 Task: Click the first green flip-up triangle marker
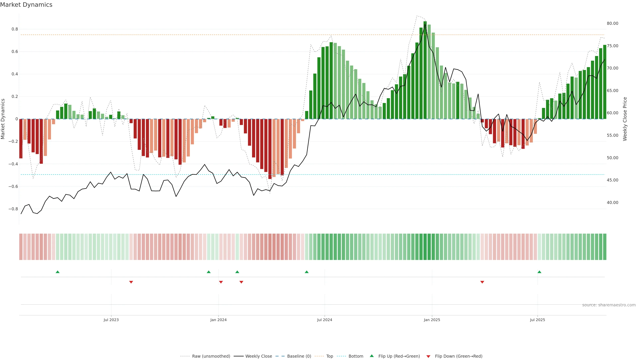pyautogui.click(x=58, y=272)
